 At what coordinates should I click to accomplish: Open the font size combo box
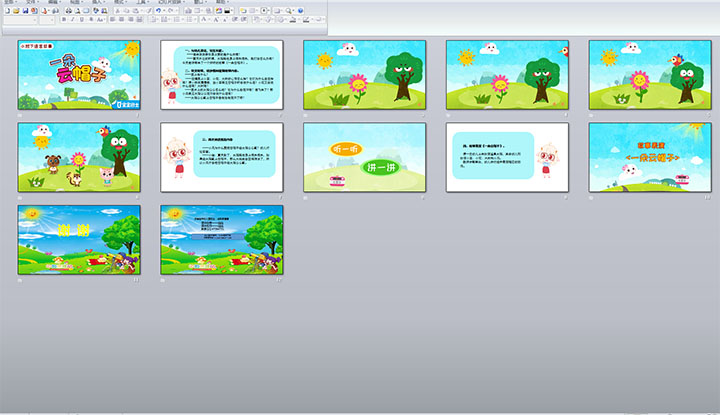pos(47,20)
